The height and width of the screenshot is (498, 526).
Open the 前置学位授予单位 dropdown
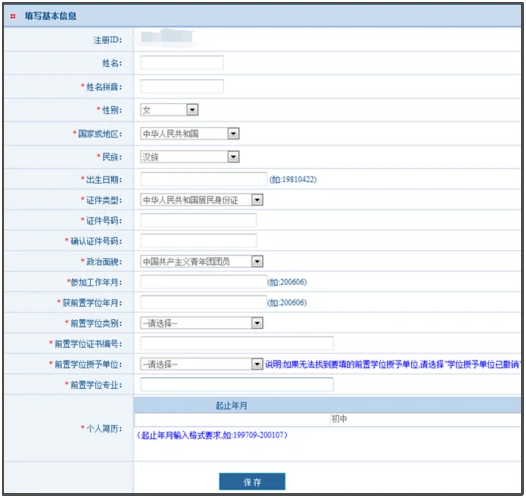tap(202, 364)
